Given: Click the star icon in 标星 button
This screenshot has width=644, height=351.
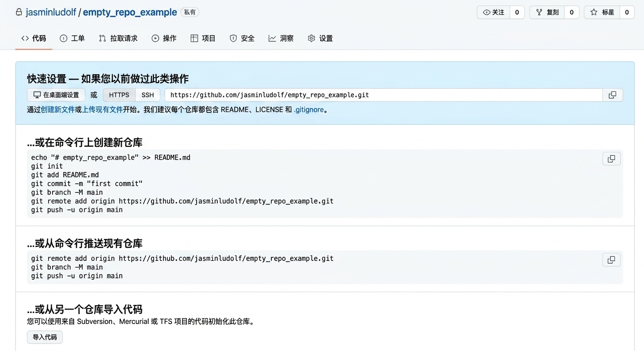Looking at the screenshot, I should pyautogui.click(x=594, y=12).
